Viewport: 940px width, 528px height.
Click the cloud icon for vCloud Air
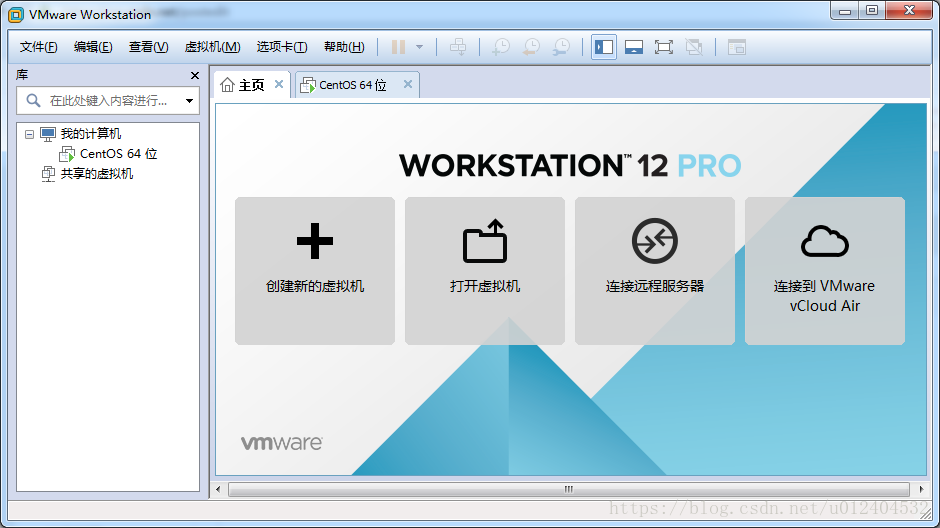(x=824, y=241)
